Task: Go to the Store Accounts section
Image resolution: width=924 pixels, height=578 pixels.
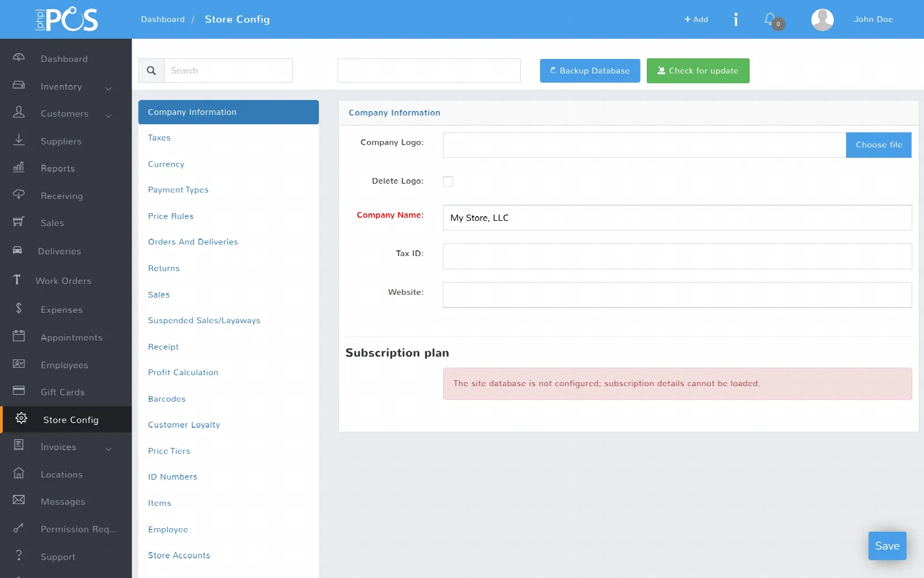Action: coord(179,555)
